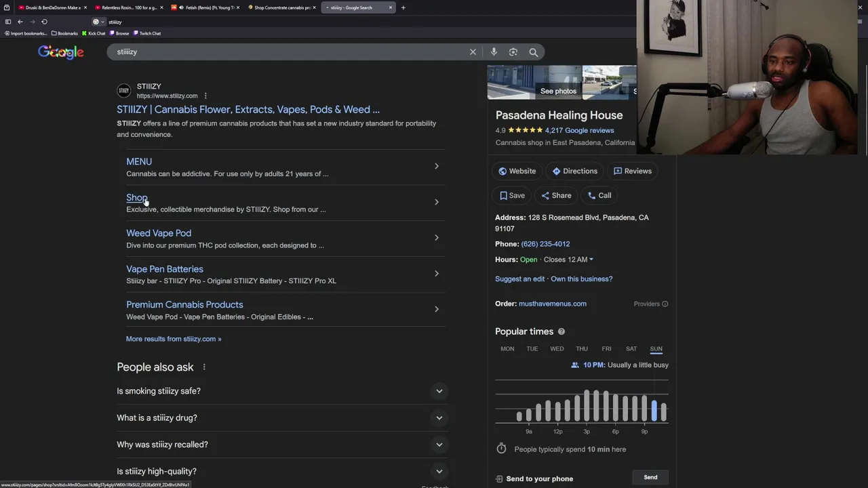Toggle the browser sidebar panel icon
Screen dimensions: 868x488
7,22
